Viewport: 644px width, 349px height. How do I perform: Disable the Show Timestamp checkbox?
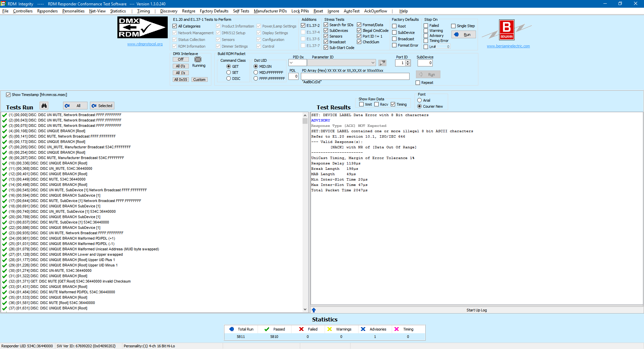8,95
